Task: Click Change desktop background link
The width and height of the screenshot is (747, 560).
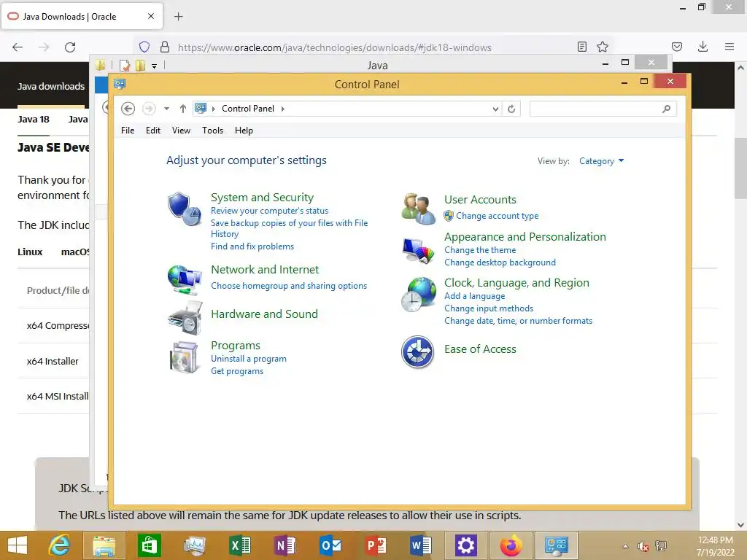Action: [x=500, y=262]
